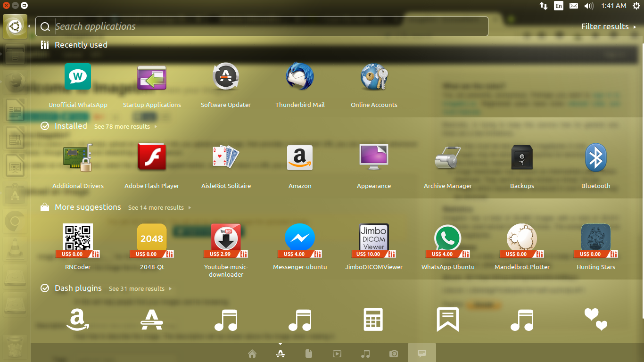Viewport: 644px width, 362px height.
Task: Click the Software Center dash plugin
Action: [152, 320]
